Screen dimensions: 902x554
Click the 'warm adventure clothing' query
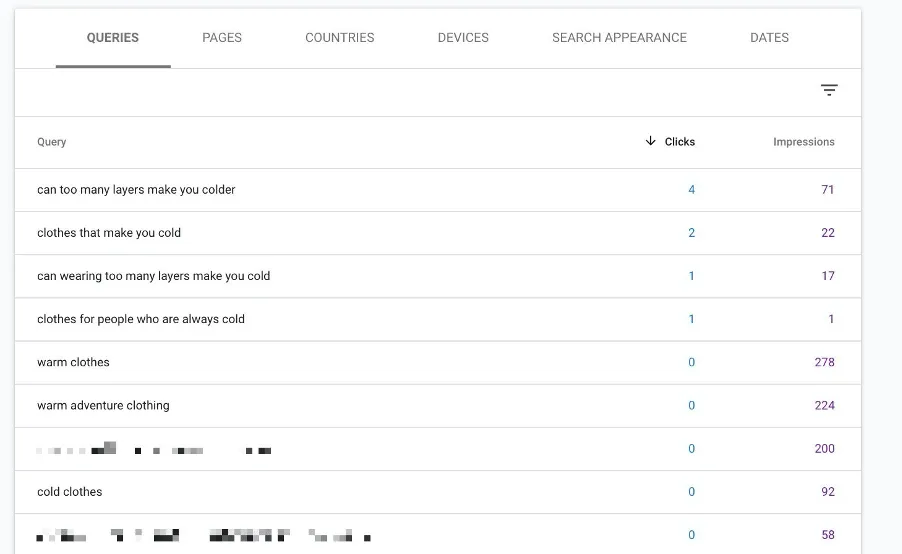[103, 405]
